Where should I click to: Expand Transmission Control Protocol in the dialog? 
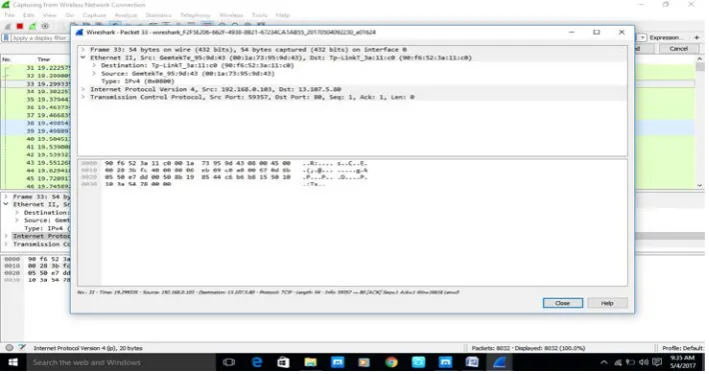coord(83,97)
